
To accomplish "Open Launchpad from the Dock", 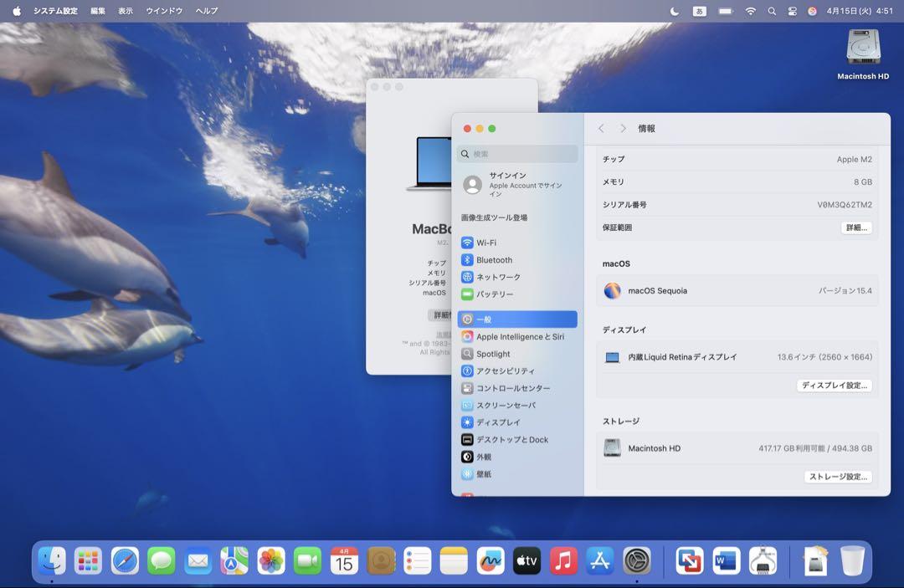I will (x=88, y=561).
